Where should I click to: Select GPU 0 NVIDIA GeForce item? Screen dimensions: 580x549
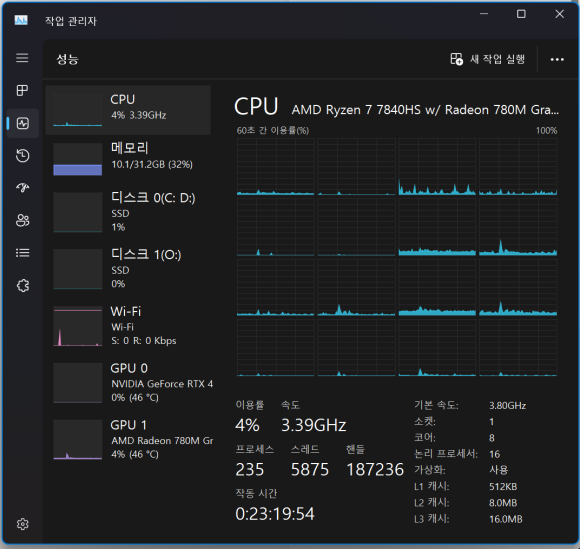(128, 383)
